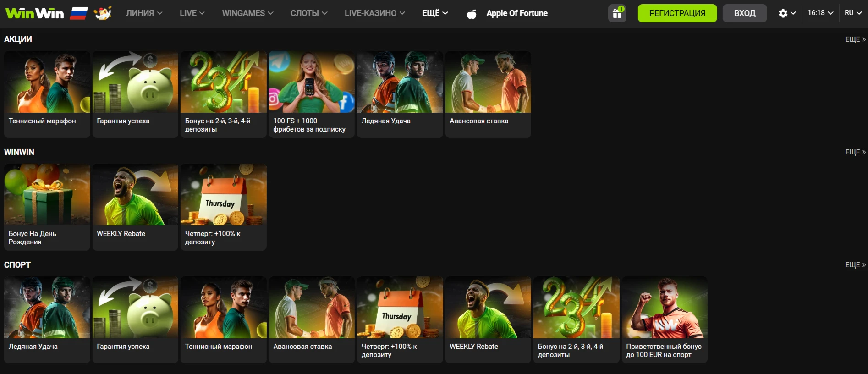
Task: Click the ВХОД login button
Action: [x=744, y=13]
